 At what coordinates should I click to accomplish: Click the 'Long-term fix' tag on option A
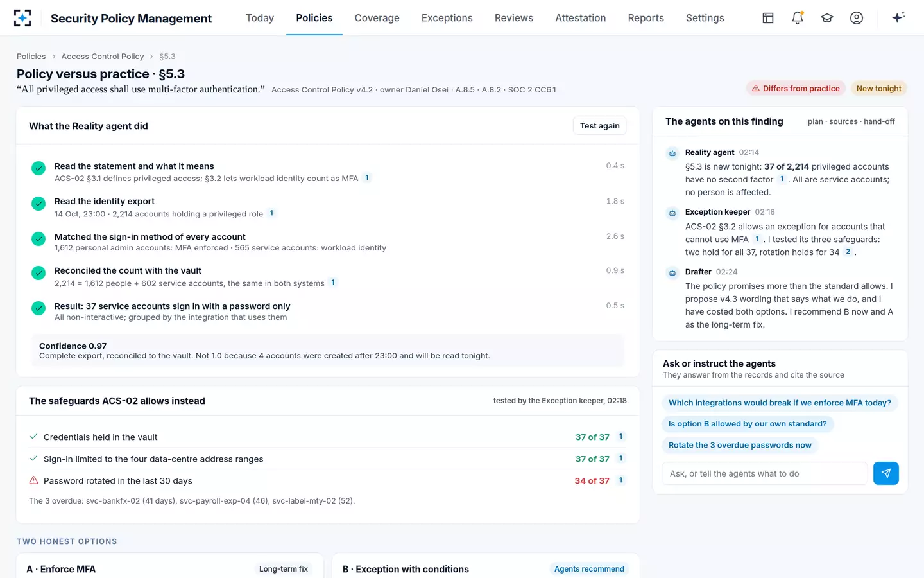click(x=284, y=569)
